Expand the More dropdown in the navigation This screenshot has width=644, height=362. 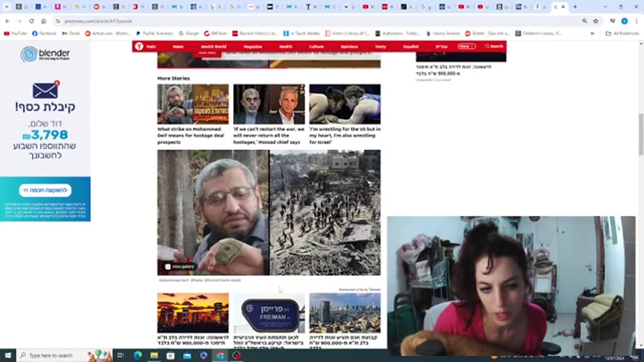(x=466, y=46)
